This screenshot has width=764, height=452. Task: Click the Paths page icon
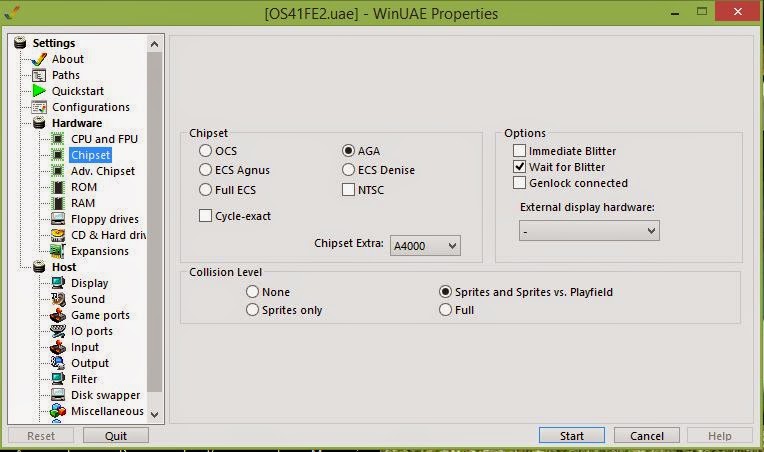[x=39, y=75]
